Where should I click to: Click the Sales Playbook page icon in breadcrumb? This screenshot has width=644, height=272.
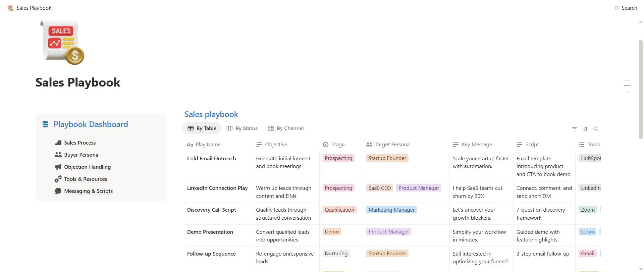tap(11, 8)
